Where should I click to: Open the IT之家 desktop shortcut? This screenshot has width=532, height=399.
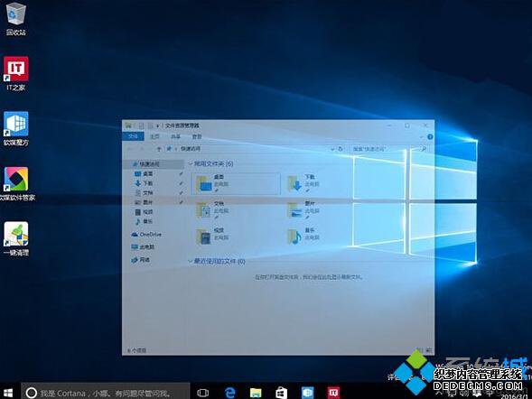tap(15, 73)
